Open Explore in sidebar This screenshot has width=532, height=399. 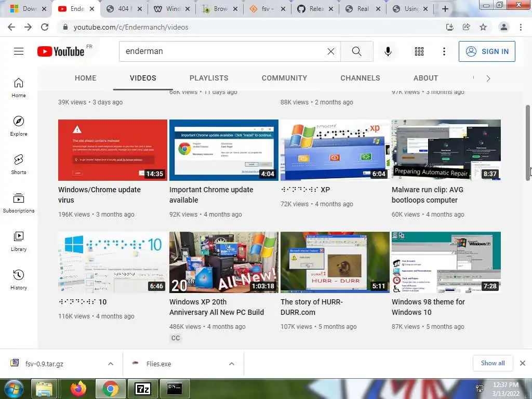19,126
